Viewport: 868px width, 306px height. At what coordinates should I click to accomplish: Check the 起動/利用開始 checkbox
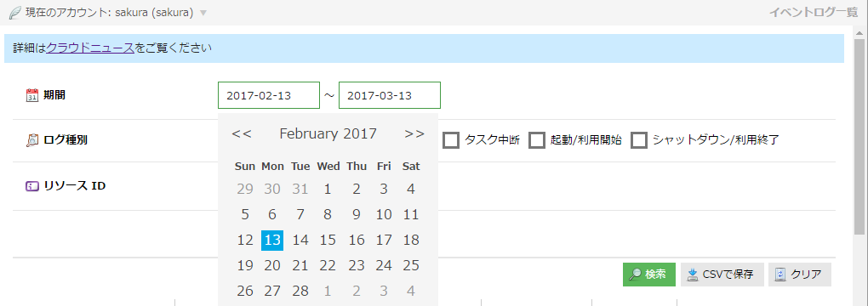(537, 140)
